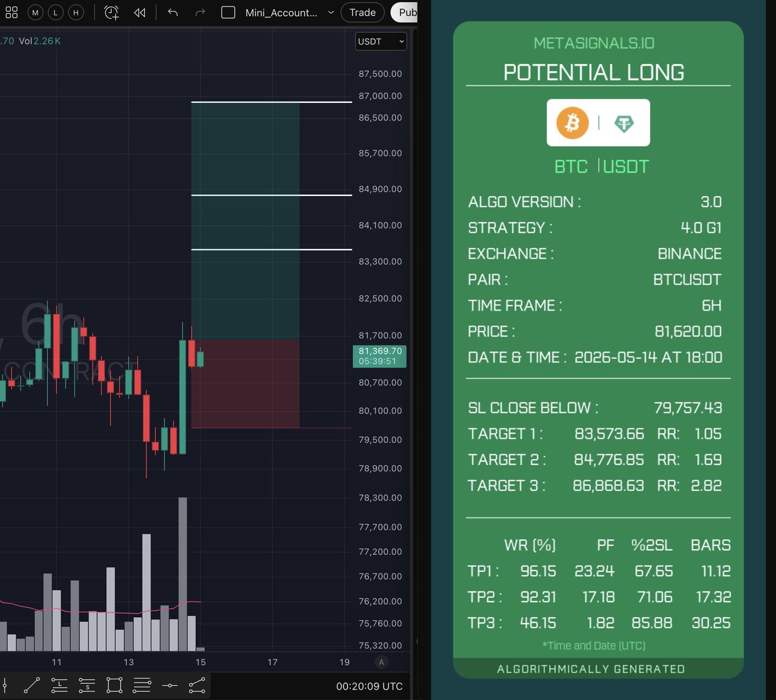Screen dimensions: 776x700
Task: Open the USDT currency dropdown
Action: (x=381, y=41)
